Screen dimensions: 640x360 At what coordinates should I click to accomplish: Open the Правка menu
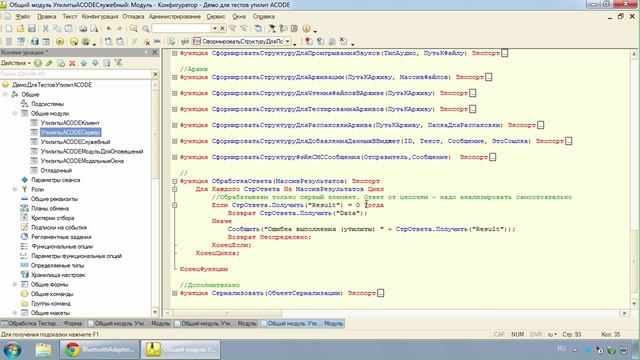pyautogui.click(x=47, y=17)
